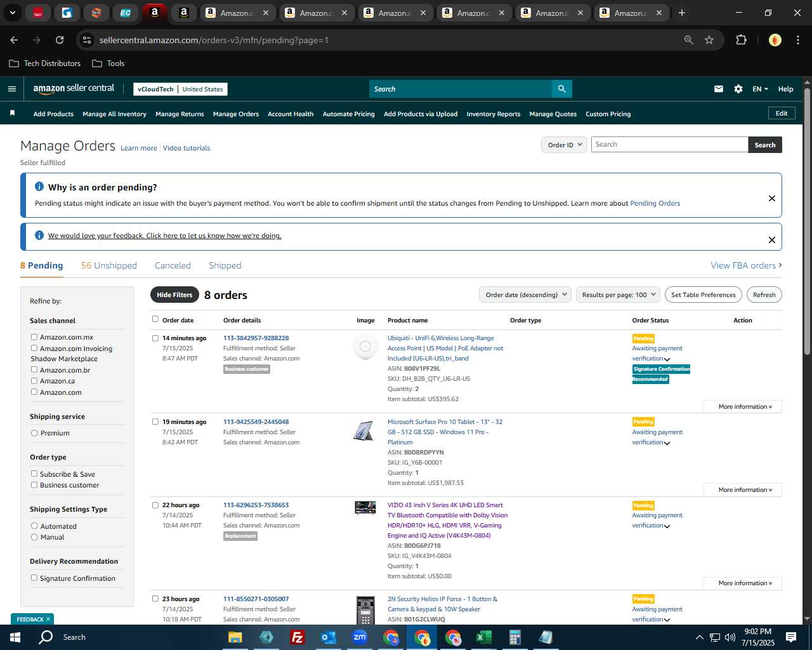The height and width of the screenshot is (650, 812).
Task: Check the Amazon.com.mx sales channel filter
Action: pyautogui.click(x=34, y=337)
